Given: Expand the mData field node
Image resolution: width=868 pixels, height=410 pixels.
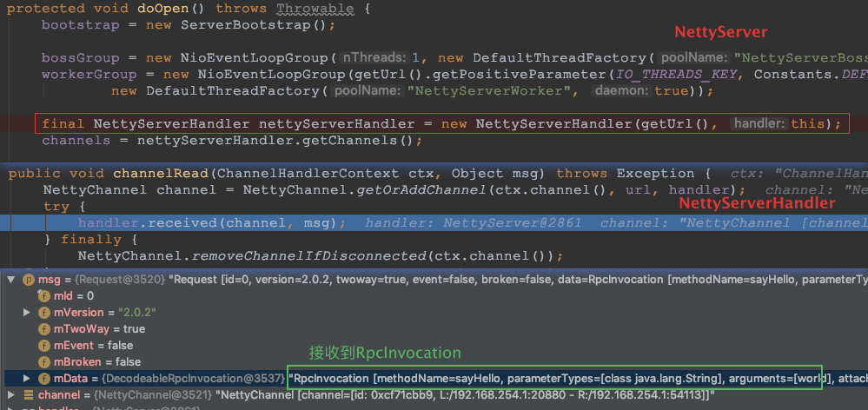Looking at the screenshot, I should pyautogui.click(x=27, y=379).
